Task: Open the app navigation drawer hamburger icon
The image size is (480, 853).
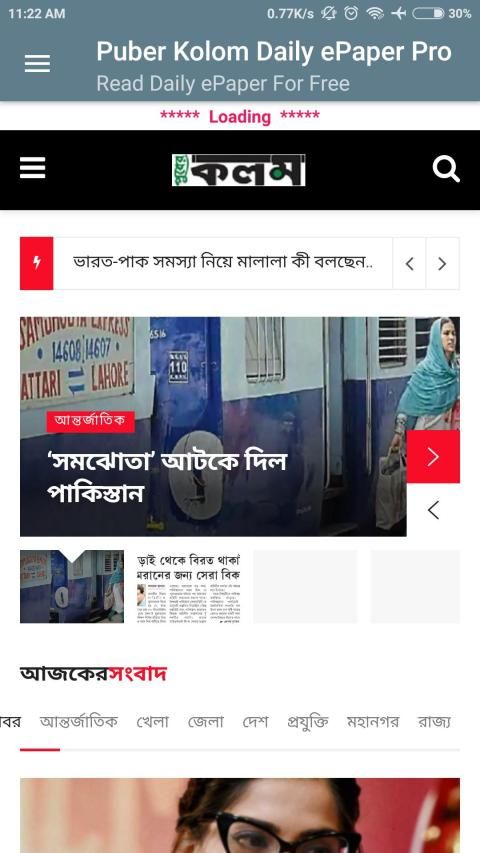Action: [37, 64]
